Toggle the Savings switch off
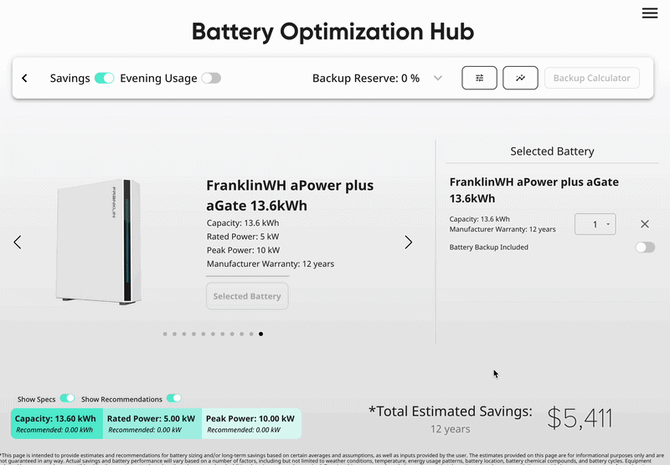670x465 pixels. [x=104, y=78]
